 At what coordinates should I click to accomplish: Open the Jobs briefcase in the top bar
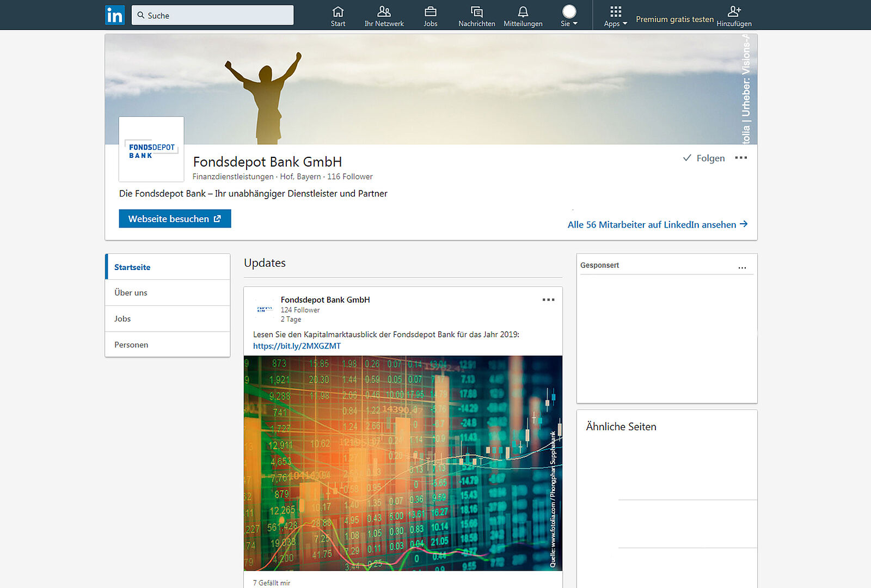(431, 16)
